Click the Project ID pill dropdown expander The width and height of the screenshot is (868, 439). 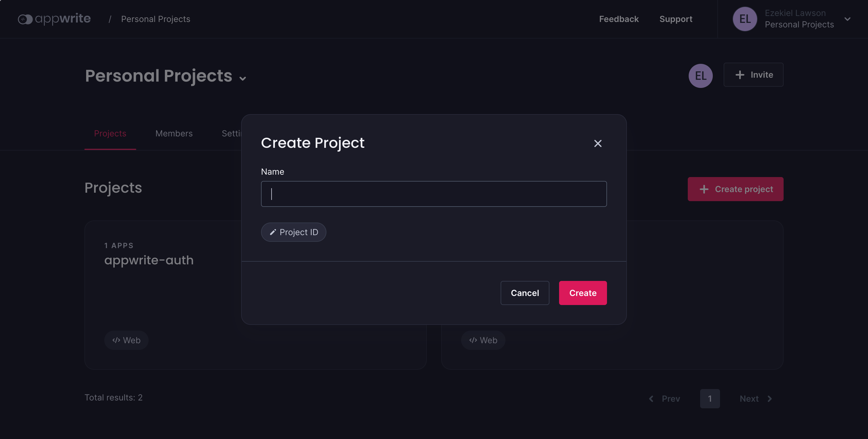[294, 232]
